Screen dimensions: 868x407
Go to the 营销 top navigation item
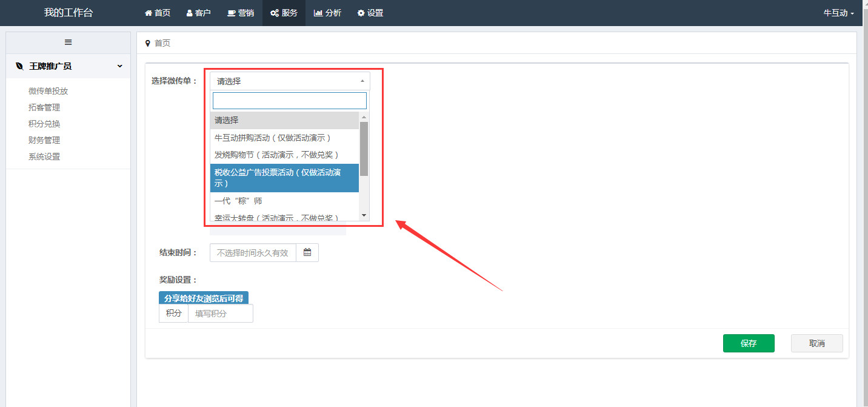point(241,13)
